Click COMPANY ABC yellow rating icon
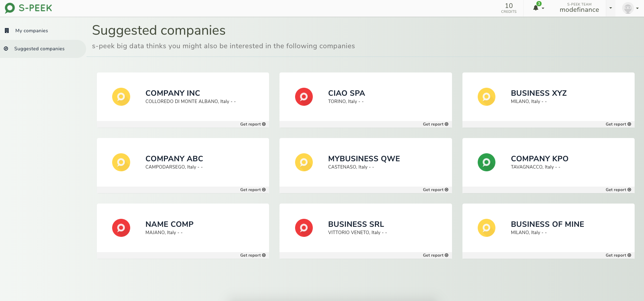 coord(121,162)
